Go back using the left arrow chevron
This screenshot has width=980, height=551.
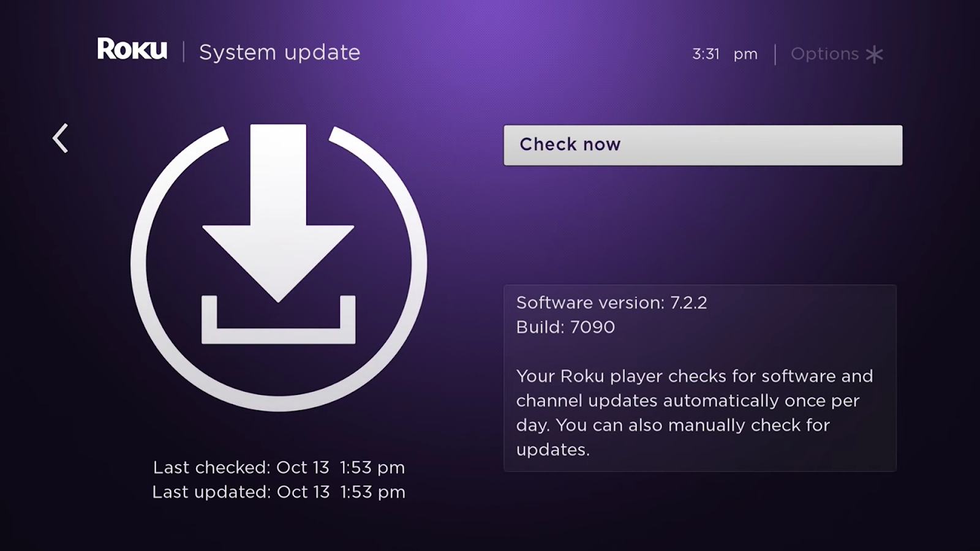[x=60, y=138]
